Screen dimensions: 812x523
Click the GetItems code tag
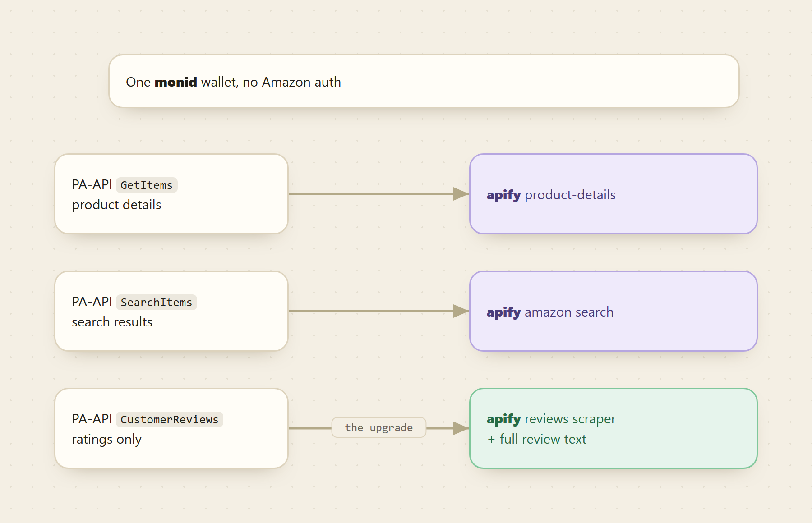pos(147,185)
